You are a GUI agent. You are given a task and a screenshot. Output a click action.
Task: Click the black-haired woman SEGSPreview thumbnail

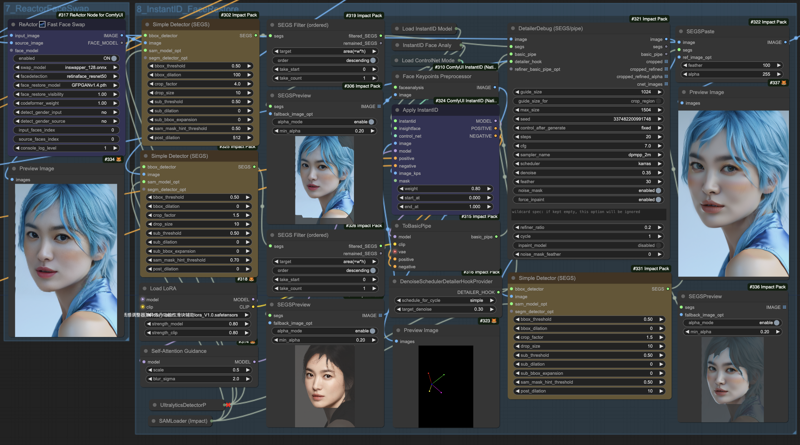coord(324,386)
